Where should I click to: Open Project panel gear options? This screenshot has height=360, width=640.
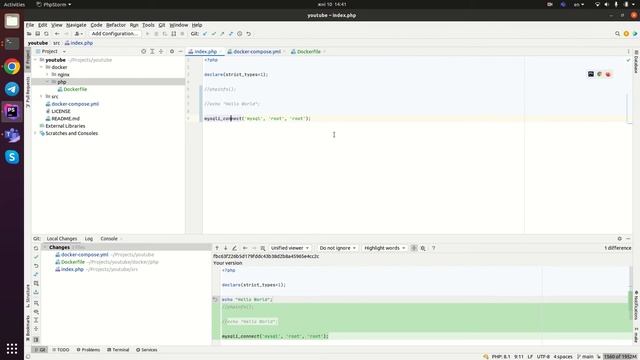pyautogui.click(x=172, y=51)
